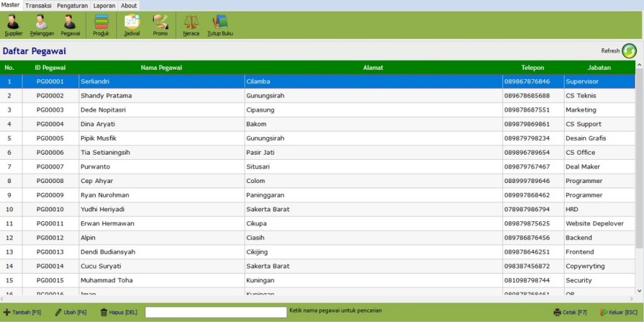This screenshot has height=322, width=644.
Task: Click the Hapus [DEL] delete button
Action: (x=119, y=313)
